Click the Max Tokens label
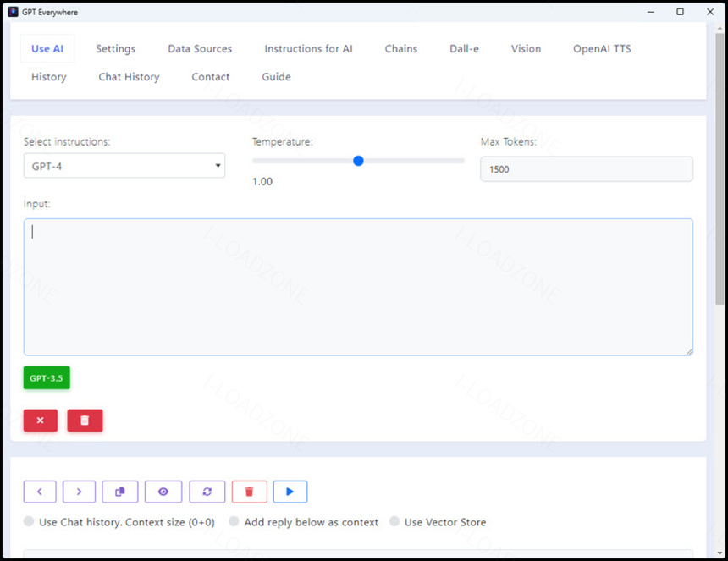The width and height of the screenshot is (728, 561). (x=509, y=142)
